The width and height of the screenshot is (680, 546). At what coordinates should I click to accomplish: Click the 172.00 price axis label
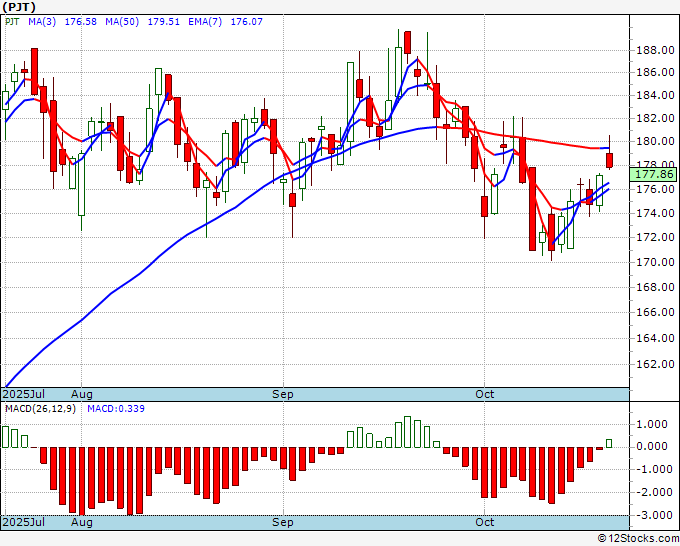[655, 237]
